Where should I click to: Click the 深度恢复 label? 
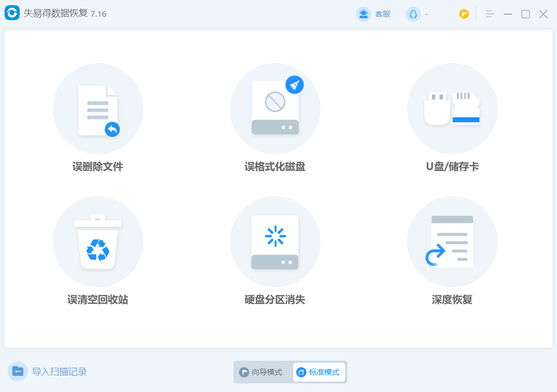(x=452, y=299)
